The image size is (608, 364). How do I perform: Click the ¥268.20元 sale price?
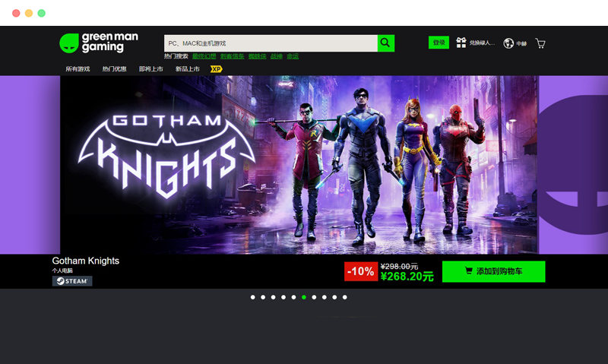click(x=407, y=277)
